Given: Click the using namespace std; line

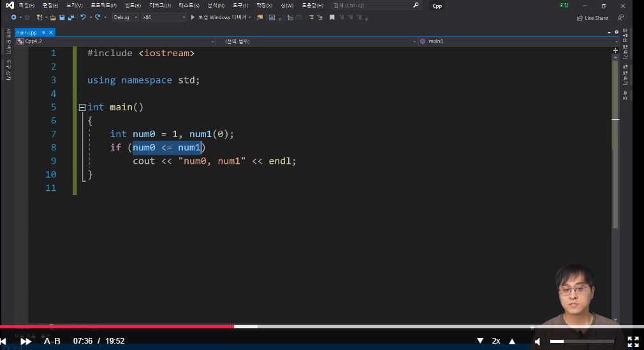Looking at the screenshot, I should [x=143, y=80].
